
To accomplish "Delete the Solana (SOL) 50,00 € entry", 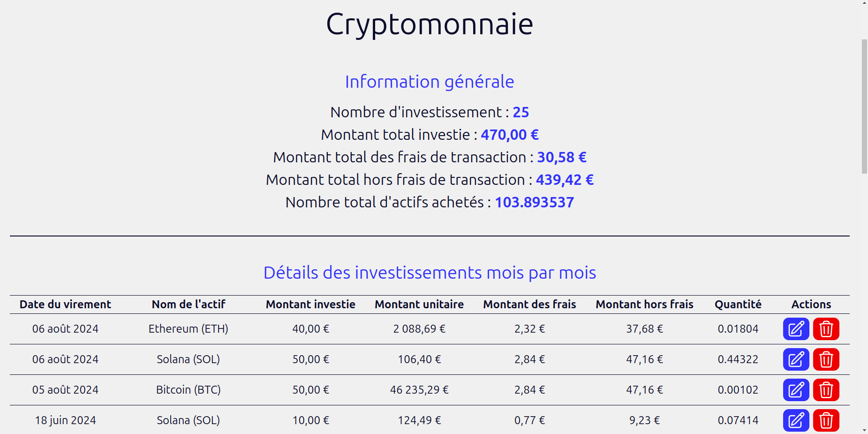I will pos(826,359).
